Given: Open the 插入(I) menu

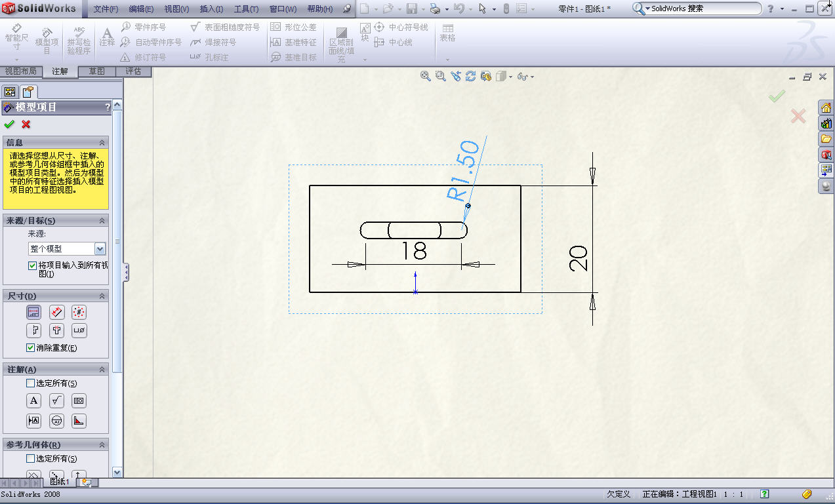Looking at the screenshot, I should (x=211, y=9).
